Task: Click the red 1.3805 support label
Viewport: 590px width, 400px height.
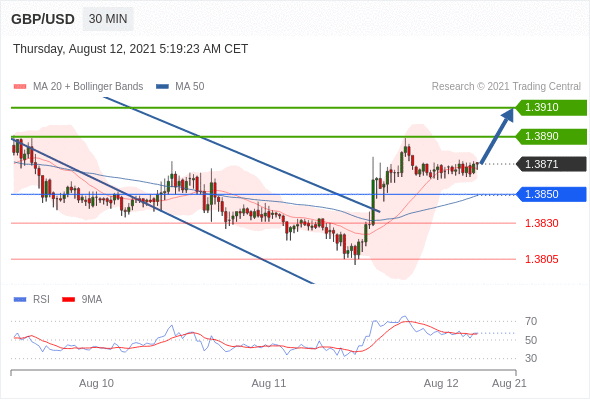Action: (542, 259)
